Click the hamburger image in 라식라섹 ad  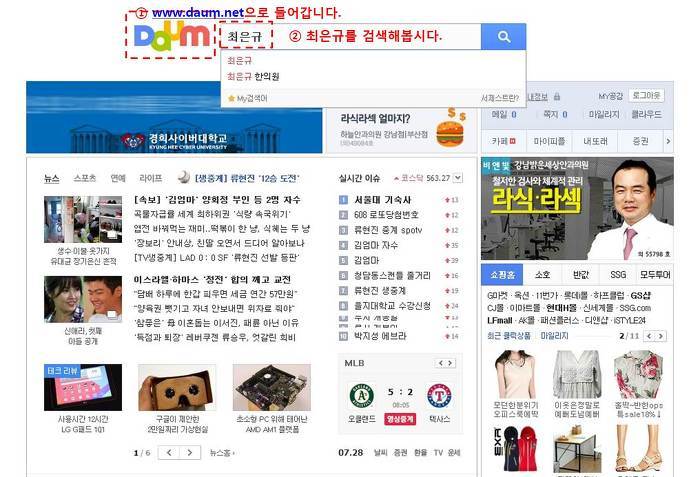[450, 133]
